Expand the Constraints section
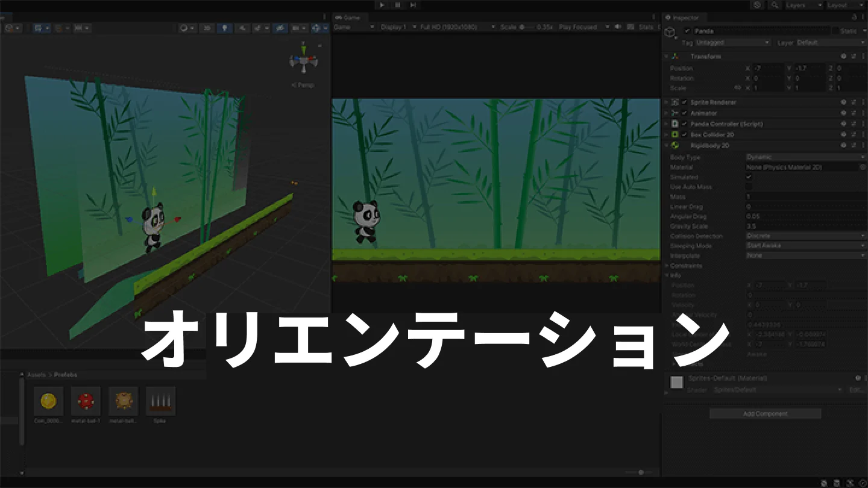Viewport: 868px width, 488px height. [x=666, y=266]
